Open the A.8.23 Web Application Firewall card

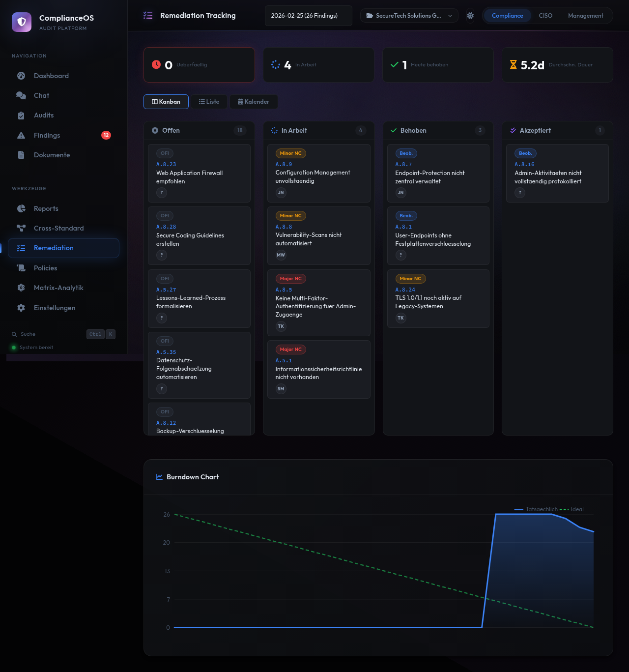tap(199, 173)
